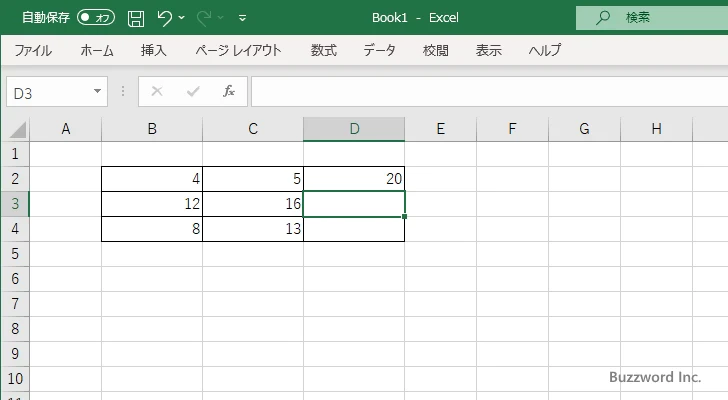
Task: Click the Save icon in title bar
Action: point(136,18)
